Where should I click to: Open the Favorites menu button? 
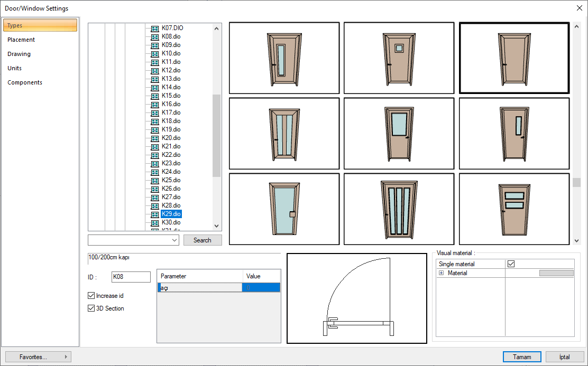point(38,357)
